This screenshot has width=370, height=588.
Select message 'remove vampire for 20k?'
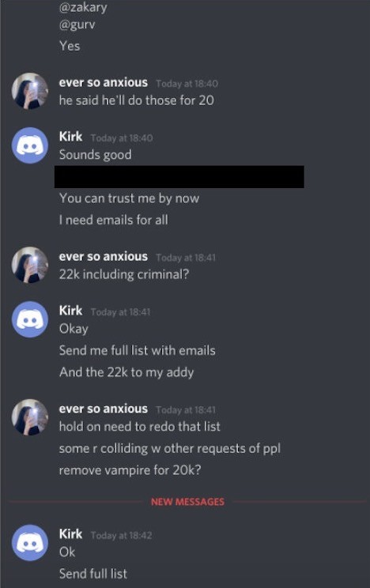point(130,470)
